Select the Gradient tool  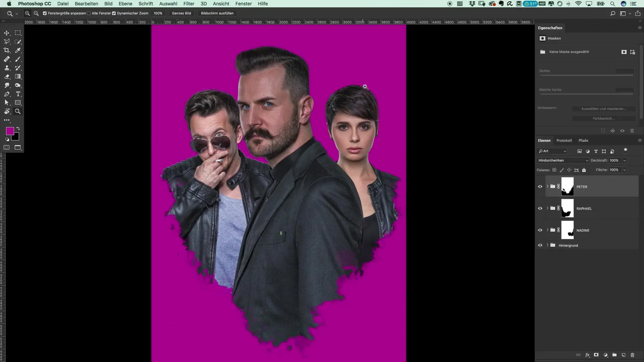click(x=18, y=76)
